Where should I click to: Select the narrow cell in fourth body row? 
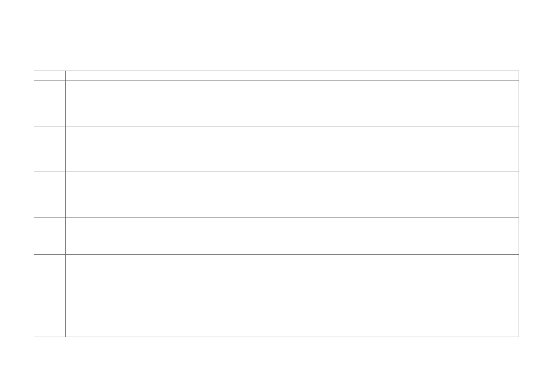[50, 236]
